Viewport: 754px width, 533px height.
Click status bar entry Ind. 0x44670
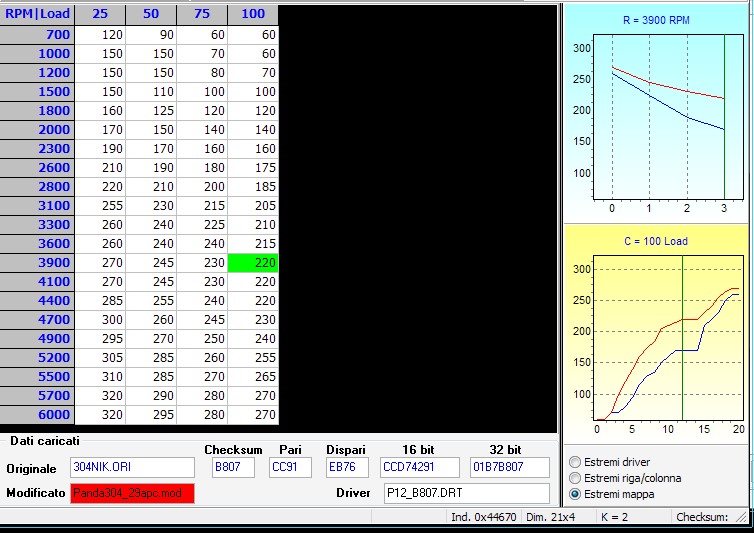(483, 517)
